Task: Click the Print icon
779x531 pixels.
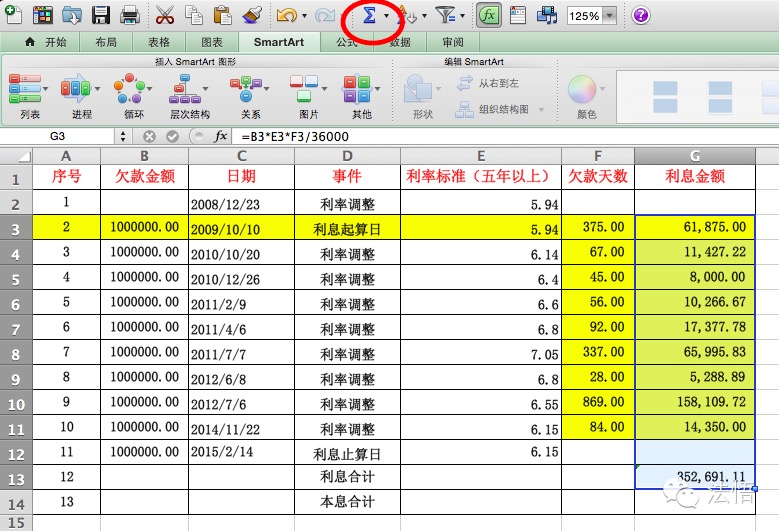Action: pos(130,15)
